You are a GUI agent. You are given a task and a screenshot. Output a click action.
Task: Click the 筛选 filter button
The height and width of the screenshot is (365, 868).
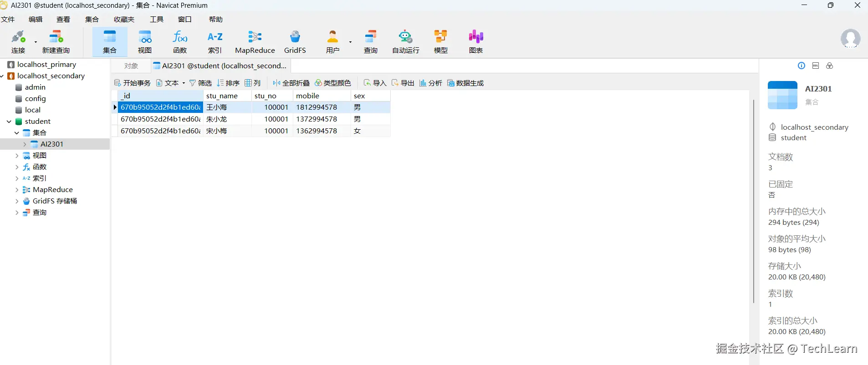[x=200, y=83]
